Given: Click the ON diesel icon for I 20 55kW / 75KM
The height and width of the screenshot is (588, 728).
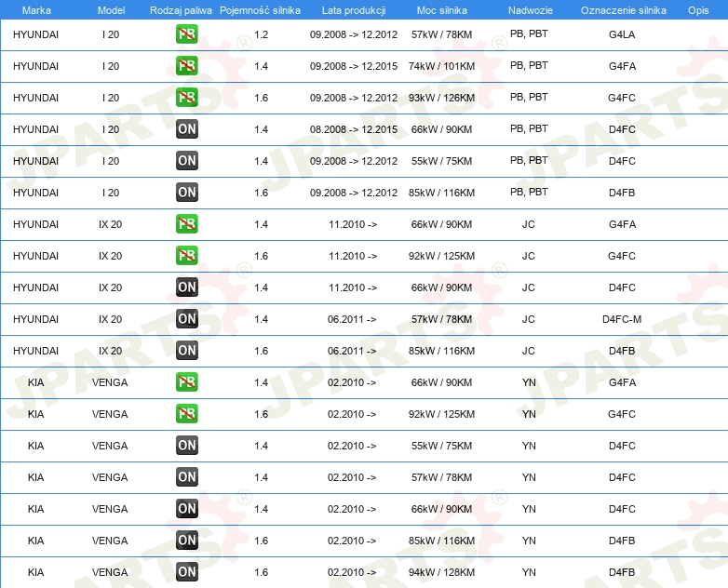Looking at the screenshot, I should 186,161.
